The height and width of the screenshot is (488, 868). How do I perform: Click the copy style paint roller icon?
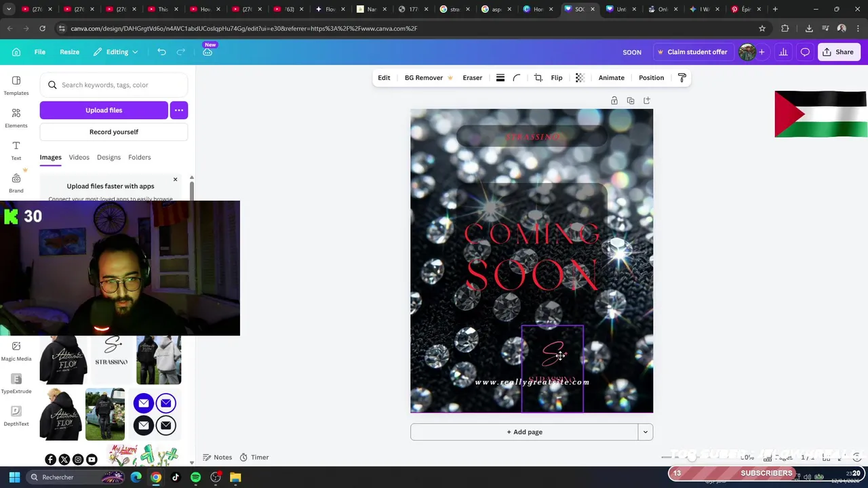pos(682,78)
